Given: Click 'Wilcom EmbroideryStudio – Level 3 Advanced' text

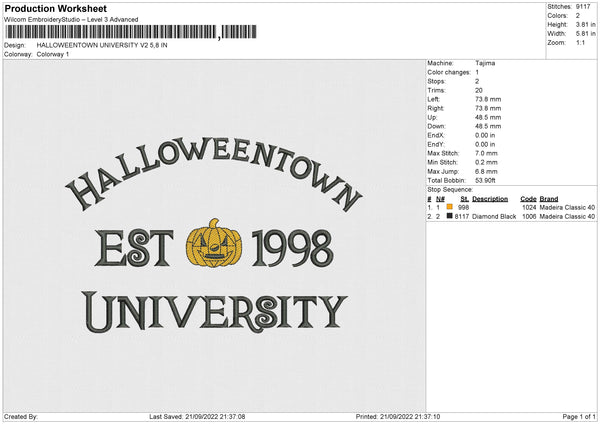Looking at the screenshot, I should [71, 20].
